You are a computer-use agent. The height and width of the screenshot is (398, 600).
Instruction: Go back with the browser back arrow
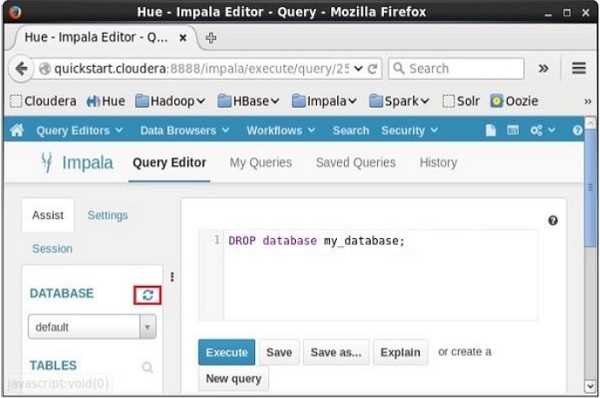pos(21,69)
